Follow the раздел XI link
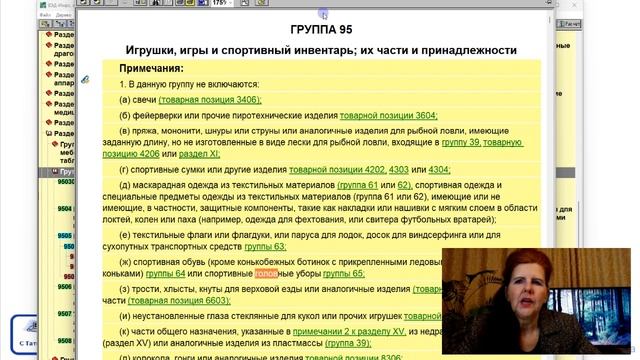Image resolution: width=640 pixels, height=360 pixels. (199, 154)
